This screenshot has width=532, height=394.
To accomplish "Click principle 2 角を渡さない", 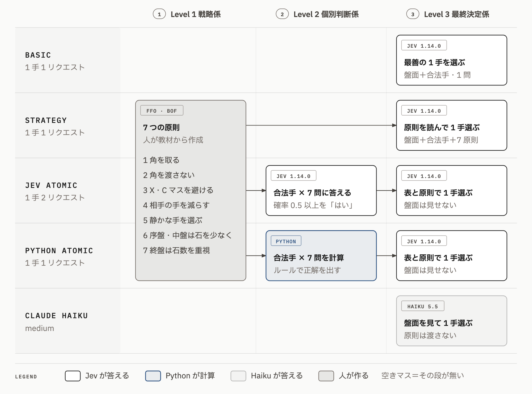I will (169, 175).
